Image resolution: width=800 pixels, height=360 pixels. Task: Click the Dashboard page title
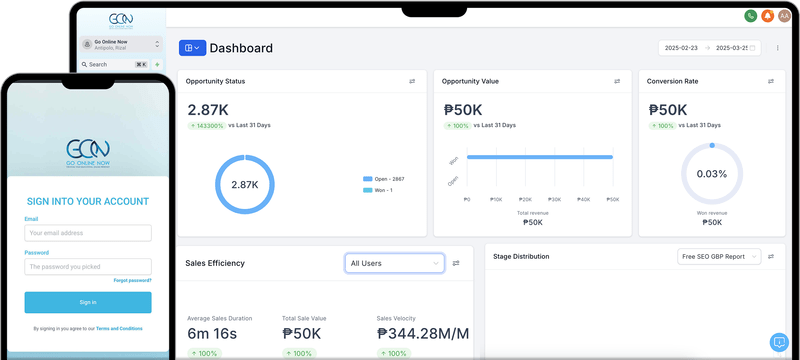pyautogui.click(x=241, y=48)
